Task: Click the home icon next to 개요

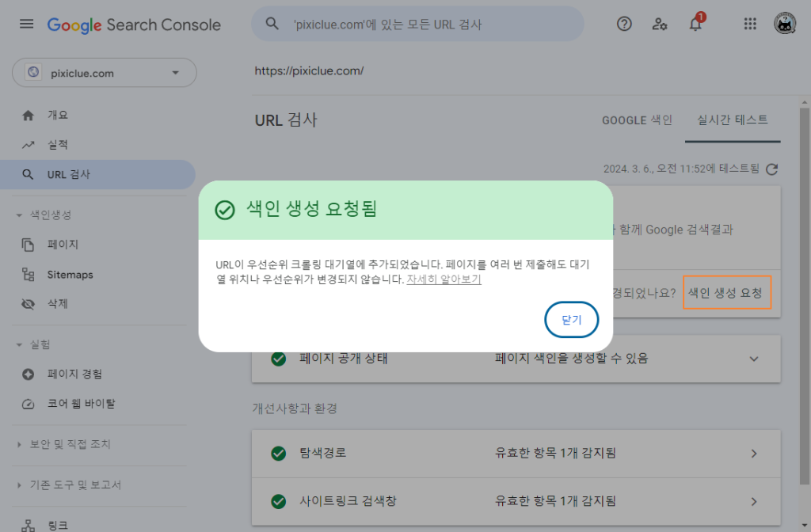Action: coord(28,116)
